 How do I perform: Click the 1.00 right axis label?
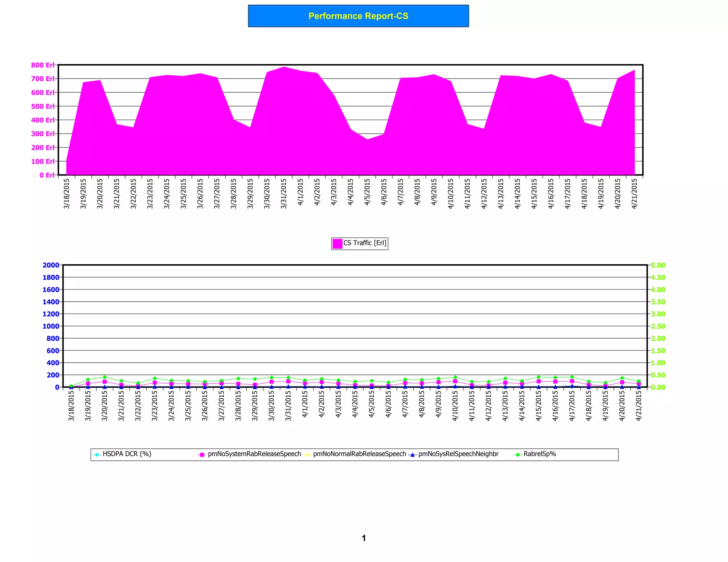(658, 363)
